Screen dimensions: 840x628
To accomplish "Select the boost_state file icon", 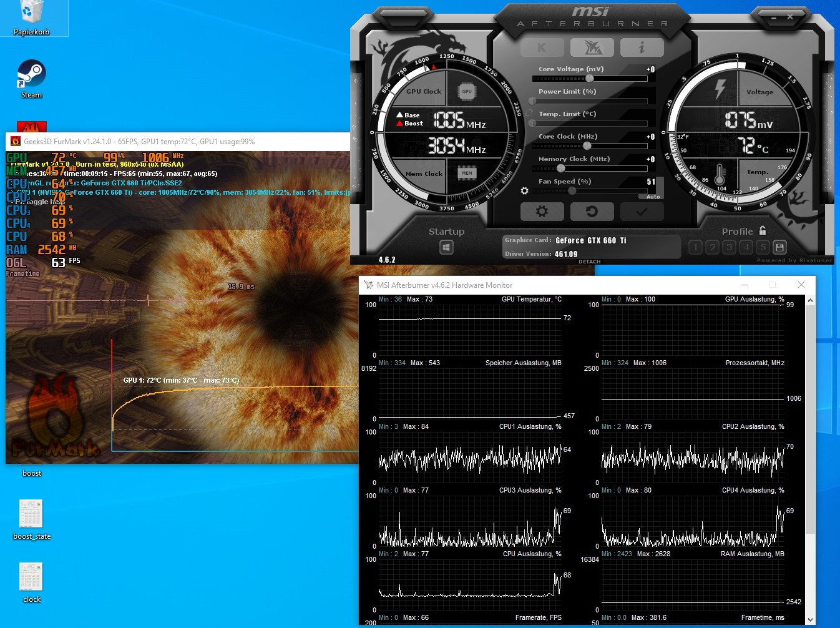I will point(31,520).
